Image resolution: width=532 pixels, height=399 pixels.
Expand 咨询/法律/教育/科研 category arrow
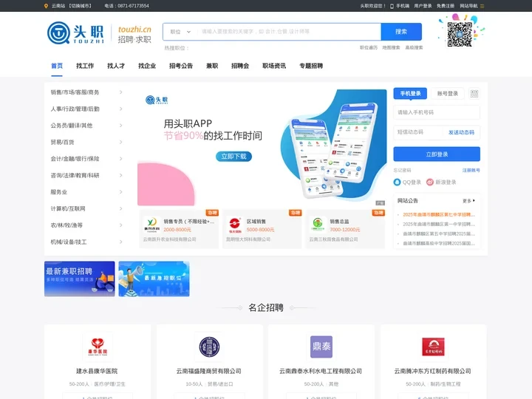pyautogui.click(x=120, y=175)
